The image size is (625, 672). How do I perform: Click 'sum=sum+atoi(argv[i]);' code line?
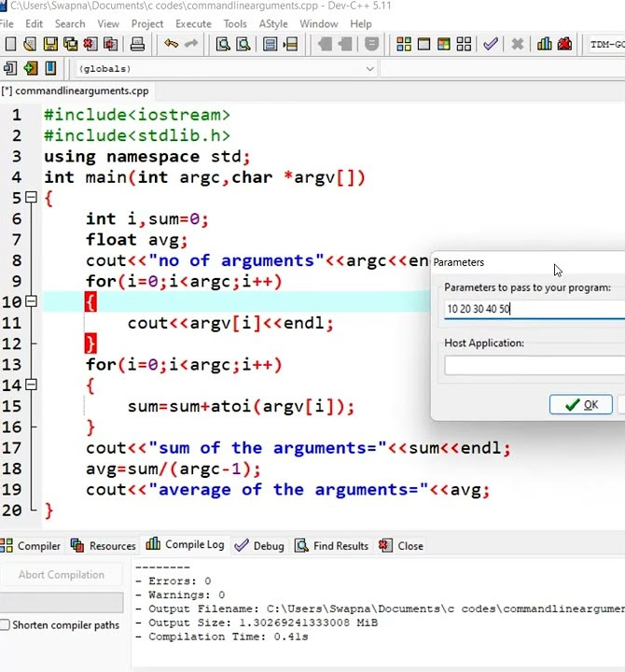[242, 406]
